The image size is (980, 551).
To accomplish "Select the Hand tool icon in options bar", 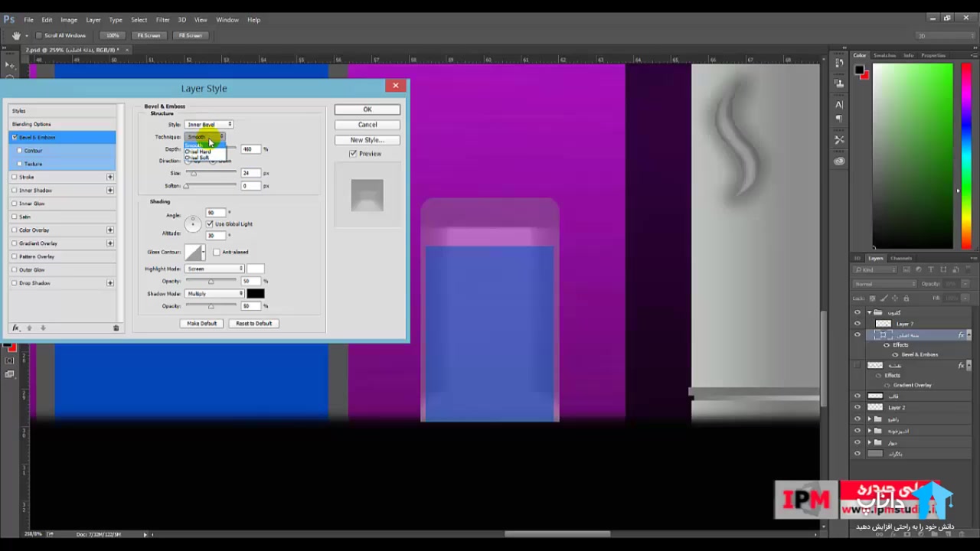I will coord(16,35).
